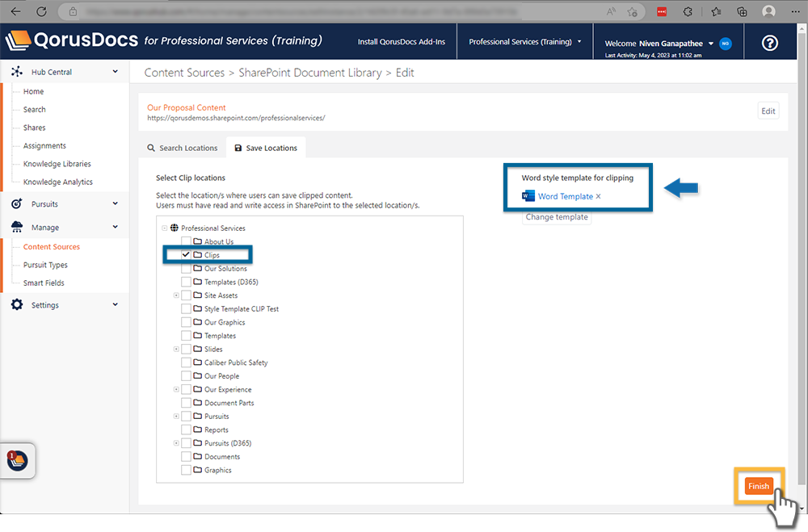
Task: Remove Word Template using the x icon
Action: [598, 196]
